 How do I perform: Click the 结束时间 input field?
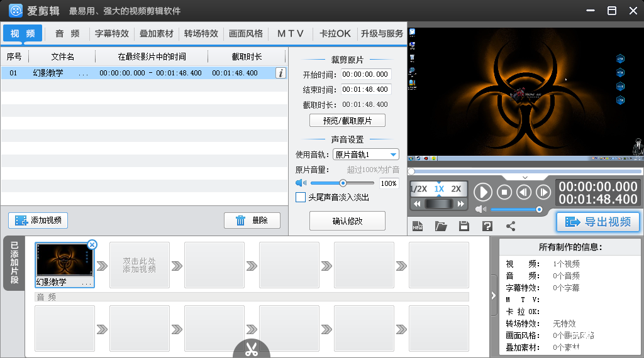click(365, 89)
